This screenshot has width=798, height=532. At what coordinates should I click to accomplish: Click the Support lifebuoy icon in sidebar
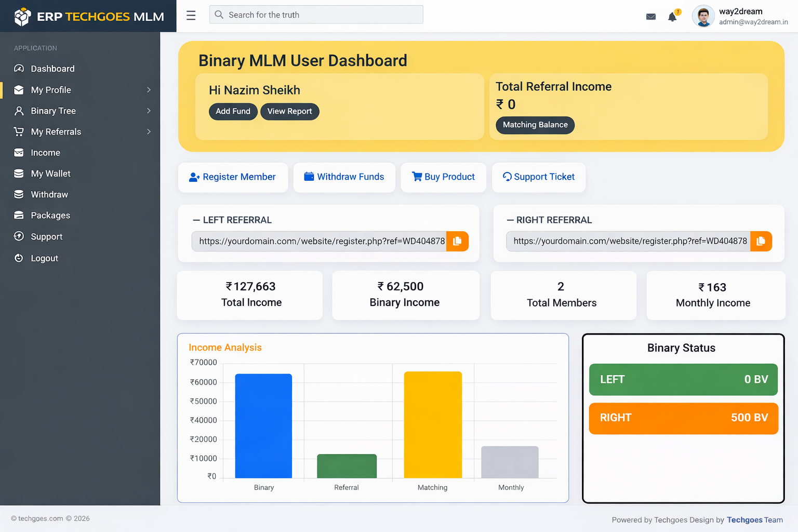click(x=19, y=236)
